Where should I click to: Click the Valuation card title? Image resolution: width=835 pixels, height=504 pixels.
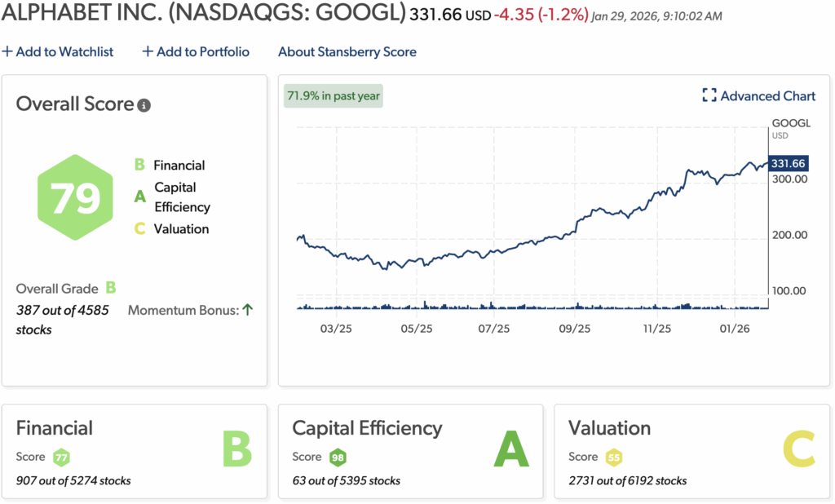tap(609, 428)
